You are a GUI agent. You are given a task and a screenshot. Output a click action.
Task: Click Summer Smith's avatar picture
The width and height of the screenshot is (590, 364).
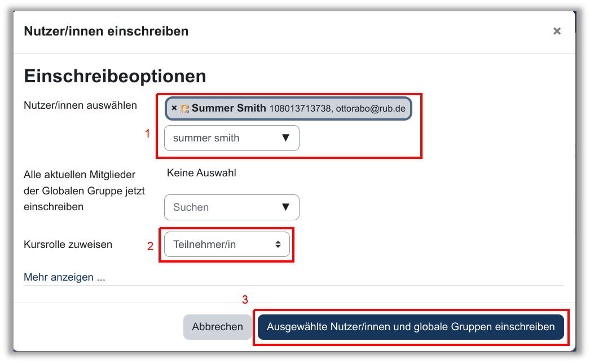[x=184, y=109]
